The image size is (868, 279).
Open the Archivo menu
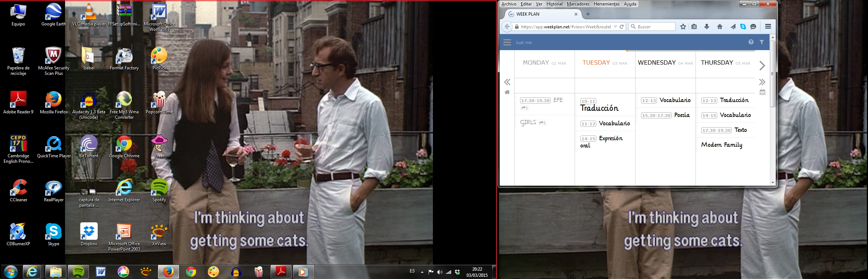(x=509, y=4)
